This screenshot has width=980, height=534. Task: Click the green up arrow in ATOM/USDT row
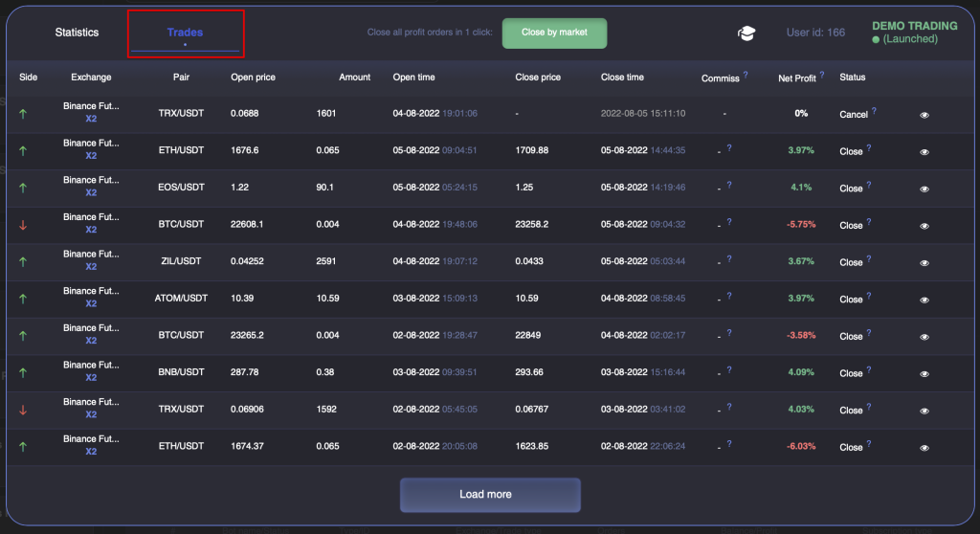pyautogui.click(x=23, y=299)
